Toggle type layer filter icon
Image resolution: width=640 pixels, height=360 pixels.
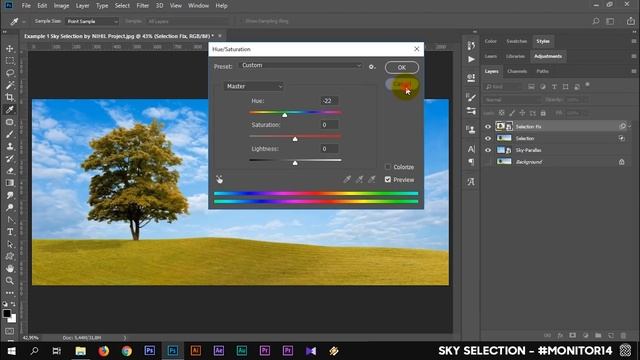[x=554, y=87]
